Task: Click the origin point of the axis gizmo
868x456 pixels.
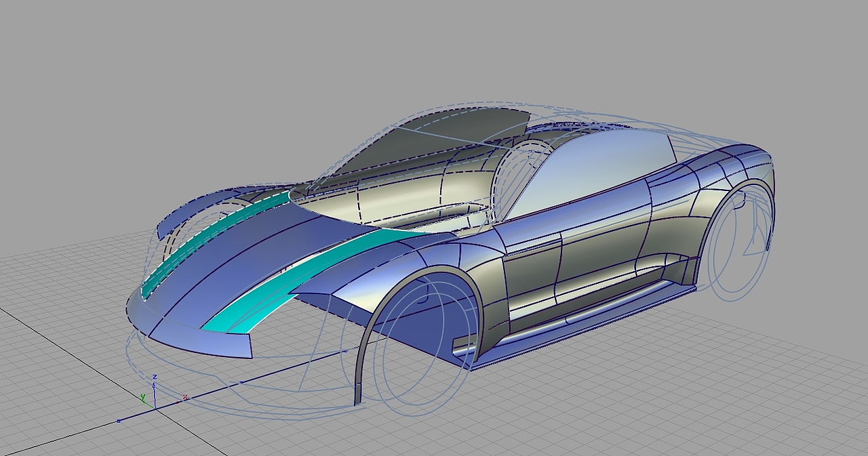Action: pos(155,409)
